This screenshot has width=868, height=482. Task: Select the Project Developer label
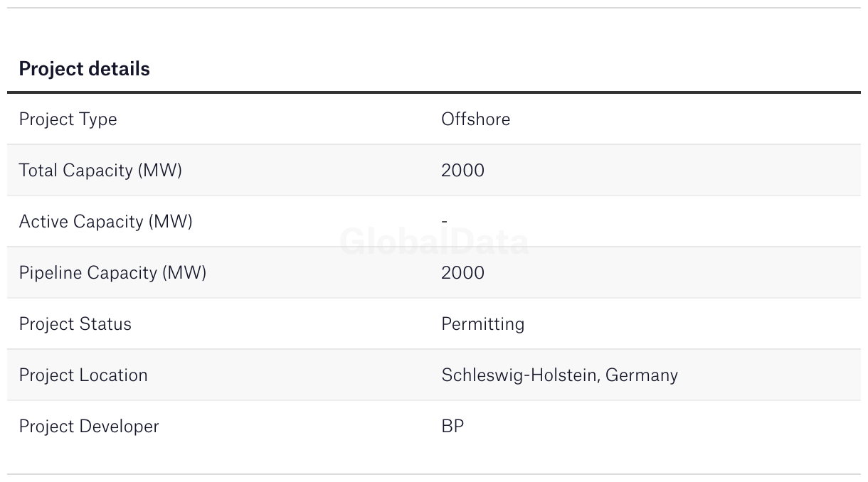pos(89,427)
